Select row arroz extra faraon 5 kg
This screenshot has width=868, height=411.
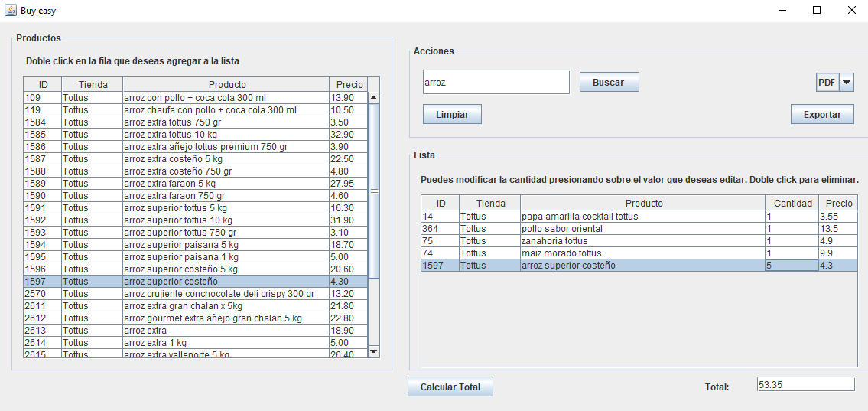196,183
